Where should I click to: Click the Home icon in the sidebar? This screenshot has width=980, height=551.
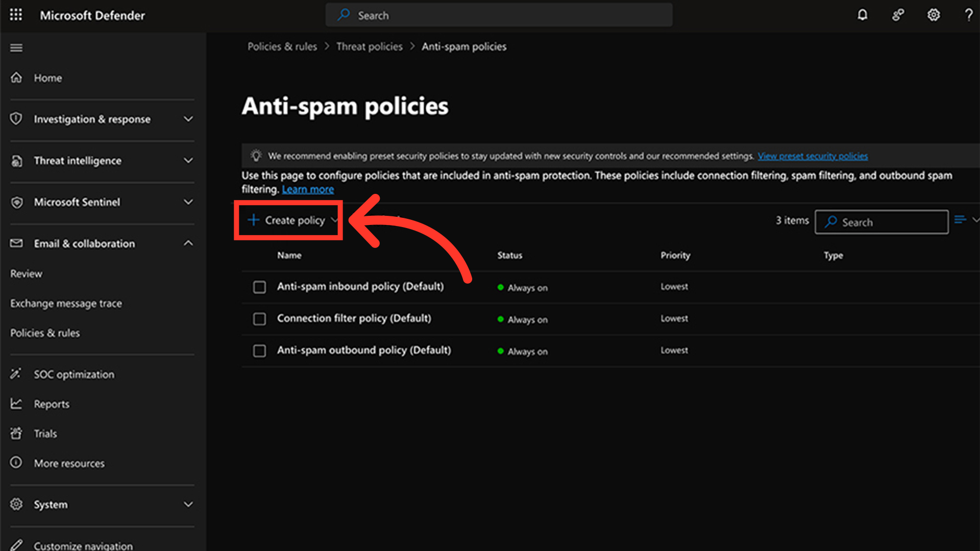click(x=16, y=78)
